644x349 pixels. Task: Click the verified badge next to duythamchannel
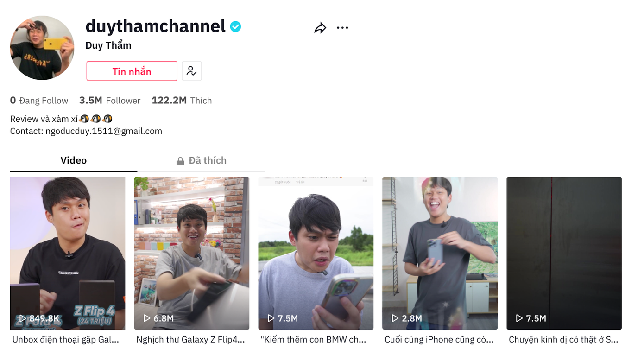pos(235,26)
